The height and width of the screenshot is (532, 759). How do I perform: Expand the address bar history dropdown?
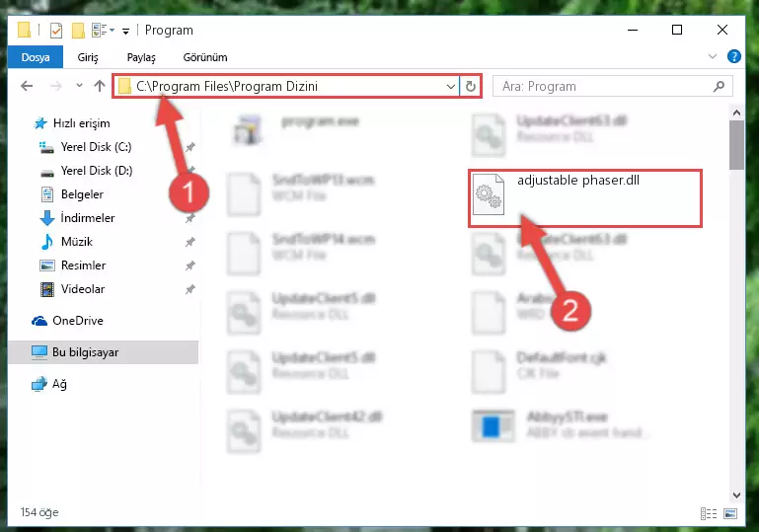pos(451,87)
